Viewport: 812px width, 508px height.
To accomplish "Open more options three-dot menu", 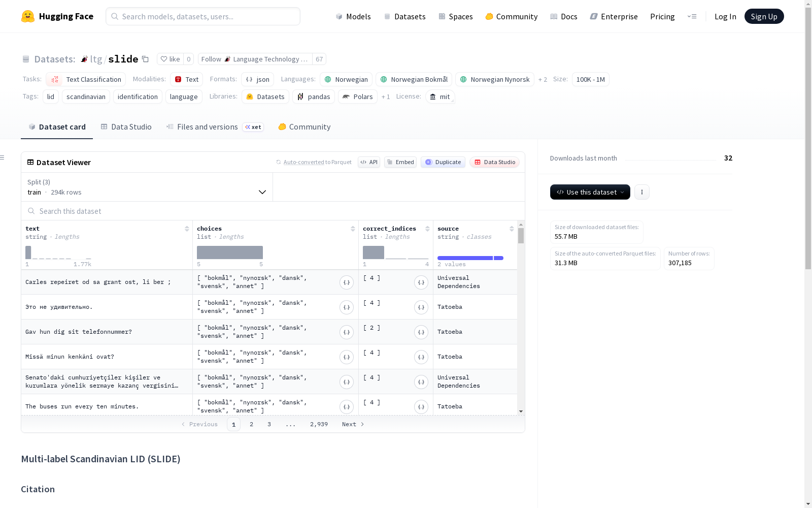I will click(642, 192).
